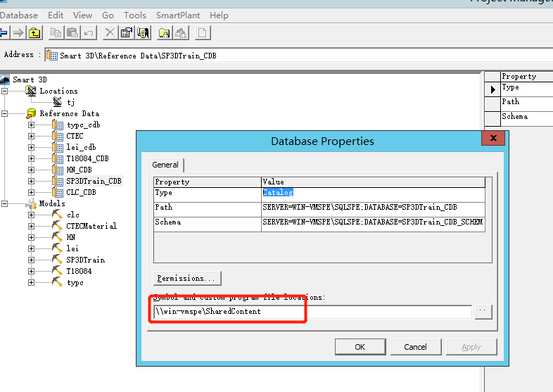Click the Address path field
Viewport: 553px width, 392px height.
pos(299,56)
